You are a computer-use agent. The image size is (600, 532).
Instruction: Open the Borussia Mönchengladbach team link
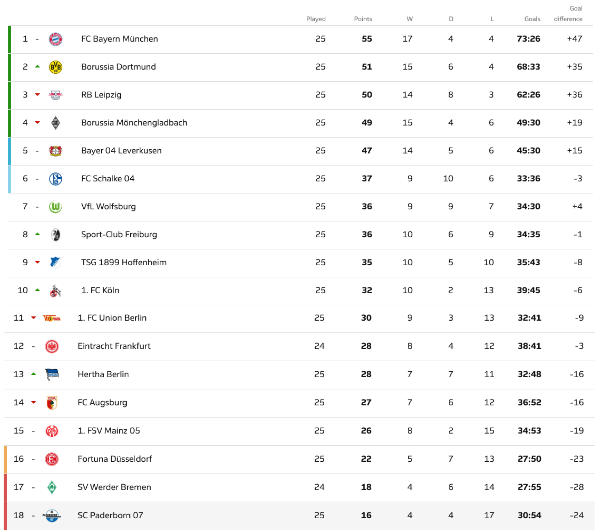pyautogui.click(x=134, y=123)
